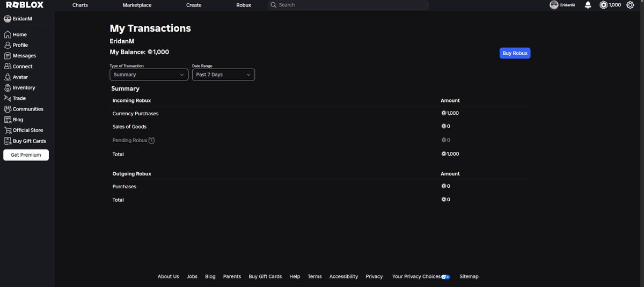This screenshot has width=644, height=287.
Task: Open the settings gear icon
Action: click(631, 5)
